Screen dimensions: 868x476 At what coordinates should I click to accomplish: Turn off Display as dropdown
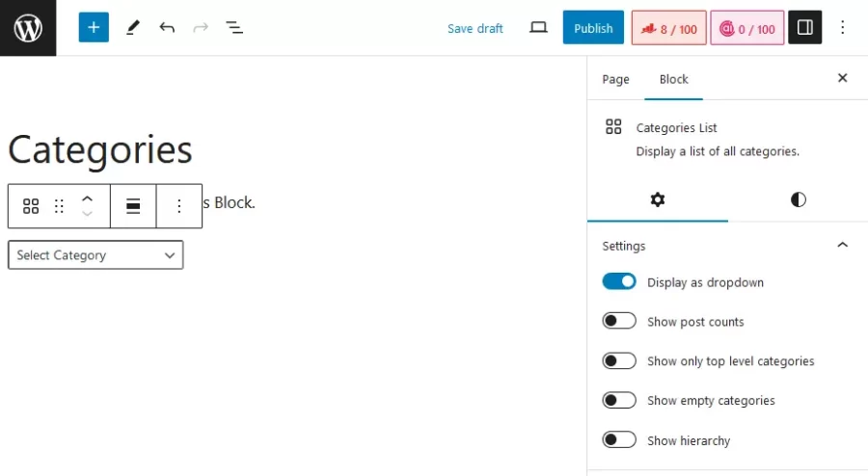(619, 281)
